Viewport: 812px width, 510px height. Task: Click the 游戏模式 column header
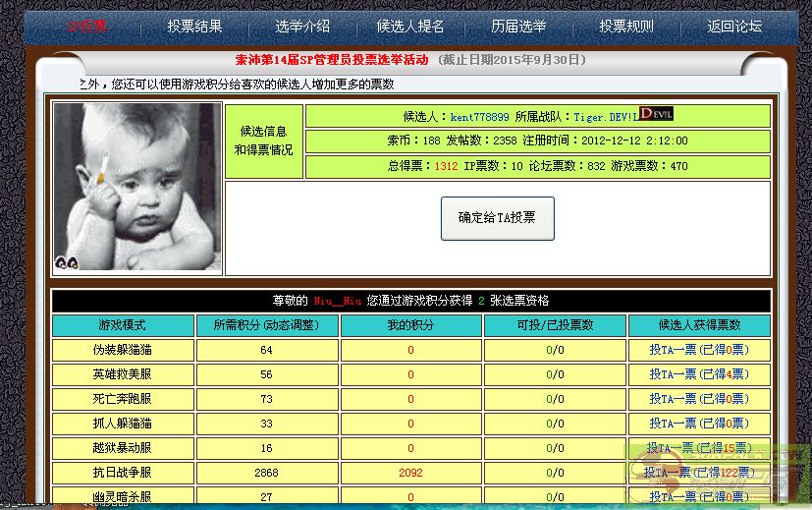(x=123, y=325)
